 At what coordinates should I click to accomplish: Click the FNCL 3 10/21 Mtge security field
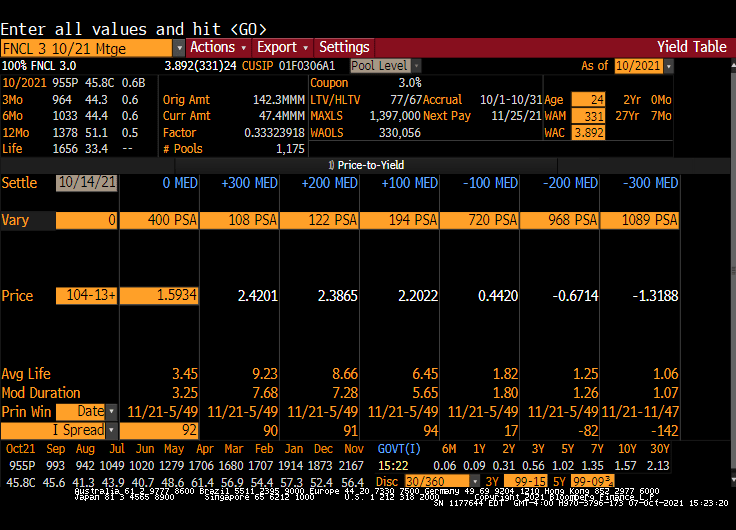click(86, 48)
